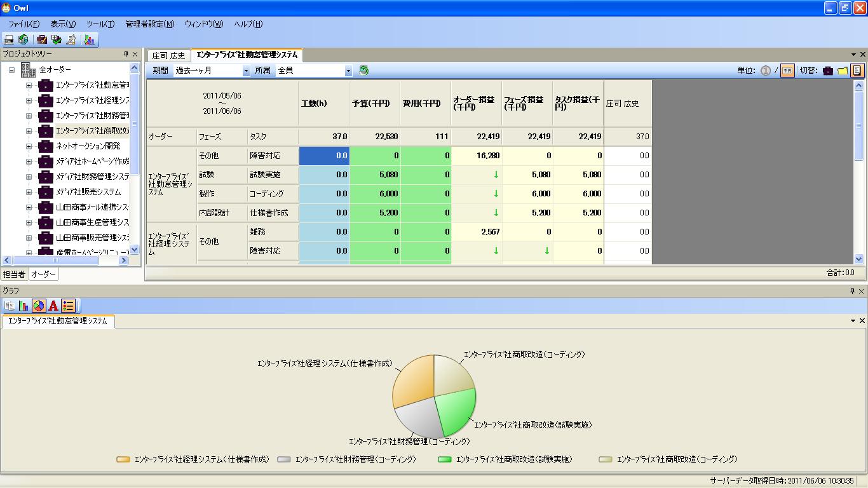
Task: Open the 管理者設定 menu
Action: (149, 24)
